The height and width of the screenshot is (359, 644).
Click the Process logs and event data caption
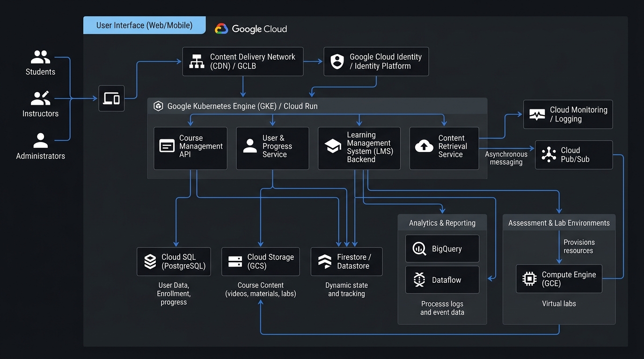coord(442,308)
